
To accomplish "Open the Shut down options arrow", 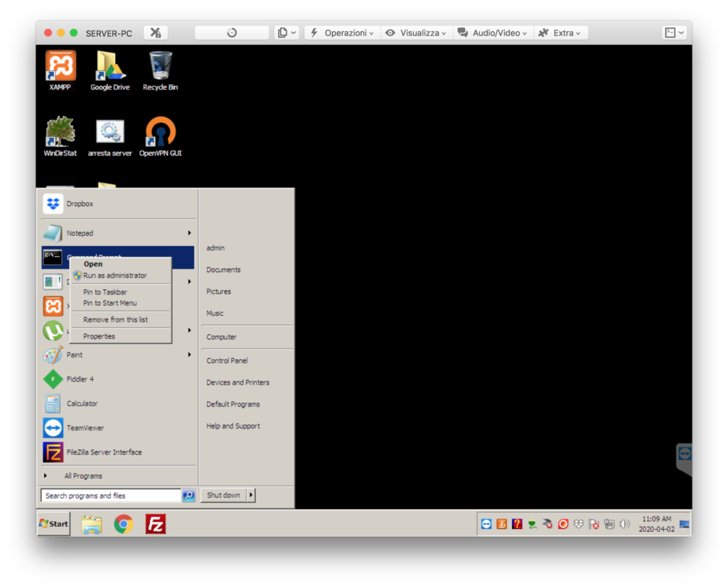I will pos(251,496).
